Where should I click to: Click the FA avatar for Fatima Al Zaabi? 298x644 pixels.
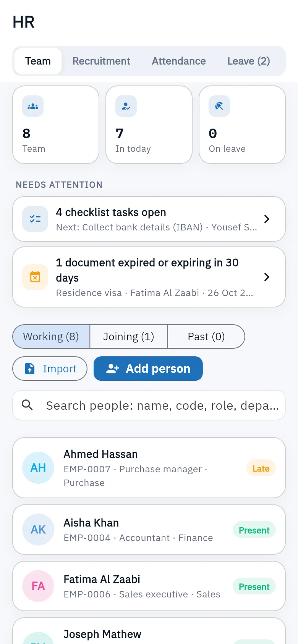coord(38,586)
